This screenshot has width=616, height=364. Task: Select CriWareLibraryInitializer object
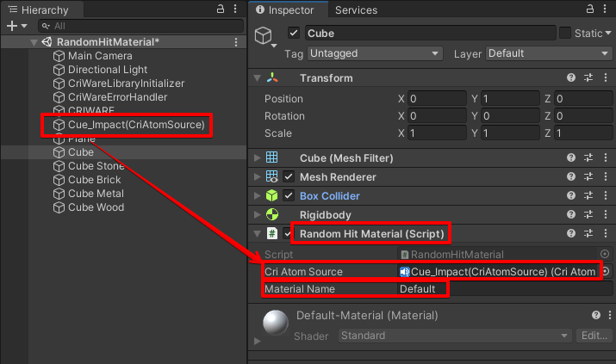(x=126, y=83)
